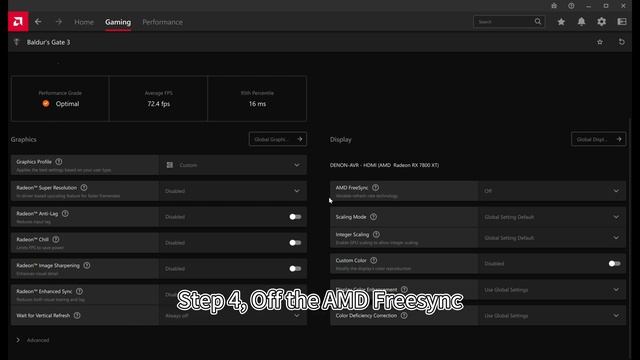The height and width of the screenshot is (360, 640).
Task: Show help for Radeon Anti-Lag
Action: coord(65,213)
